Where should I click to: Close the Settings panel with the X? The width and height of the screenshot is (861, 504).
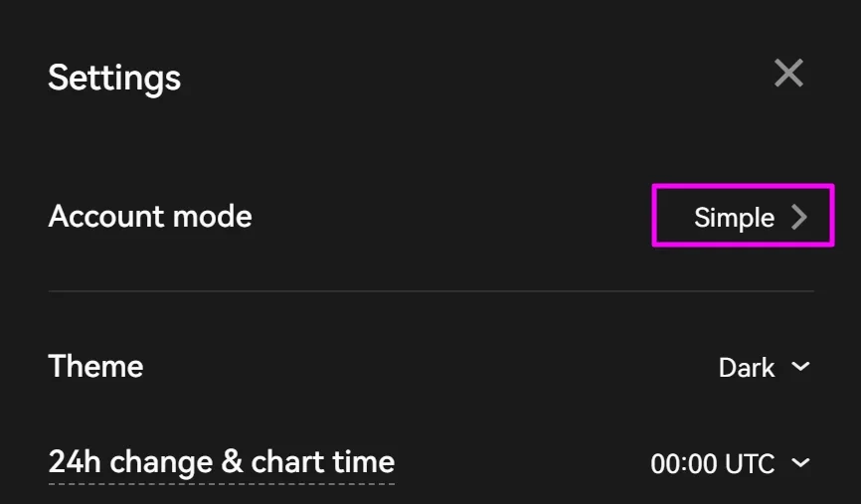[x=788, y=73]
